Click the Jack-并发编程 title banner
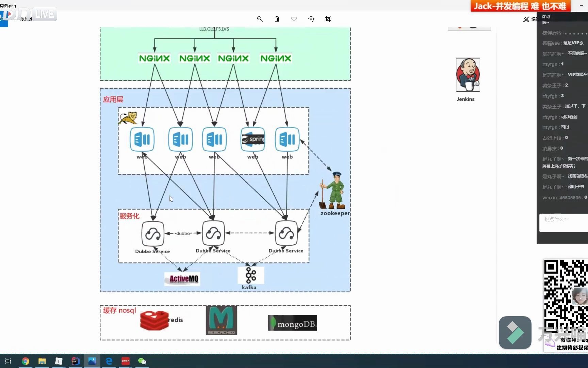The width and height of the screenshot is (588, 368). click(521, 6)
